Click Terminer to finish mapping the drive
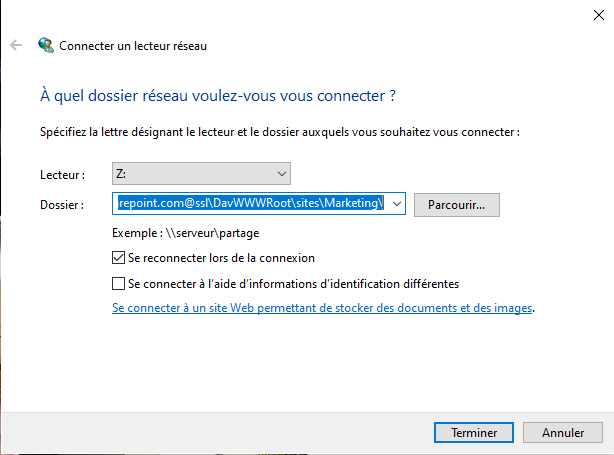This screenshot has width=614, height=455. 474,433
